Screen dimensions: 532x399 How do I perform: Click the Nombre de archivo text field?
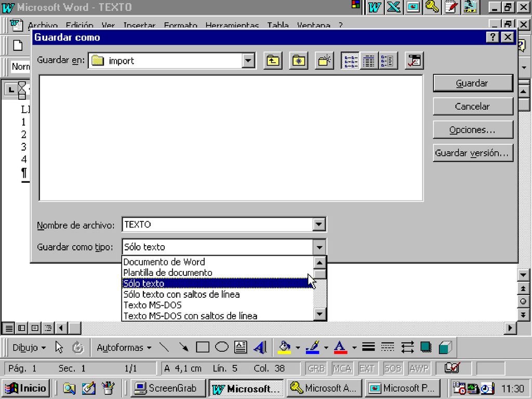point(218,224)
